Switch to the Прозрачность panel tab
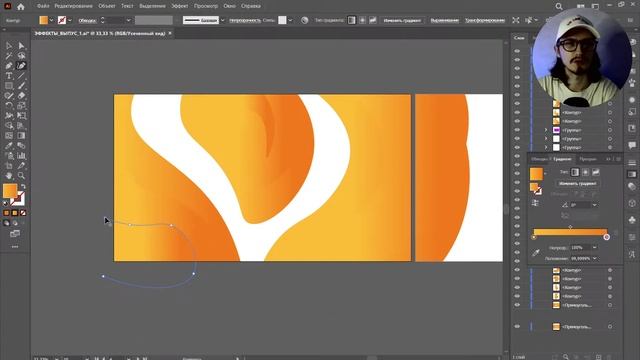This screenshot has width=640, height=360. (588, 159)
